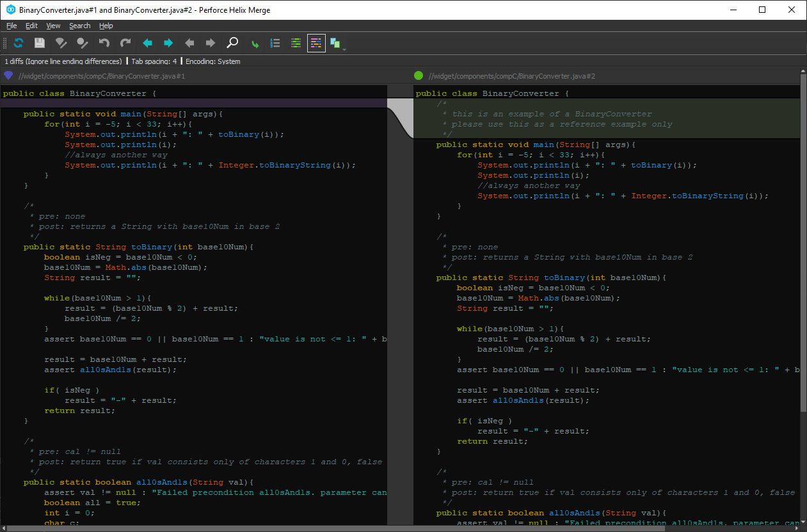807x532 pixels.
Task: Toggle the highlighted colored diff lines button
Action: pos(316,43)
